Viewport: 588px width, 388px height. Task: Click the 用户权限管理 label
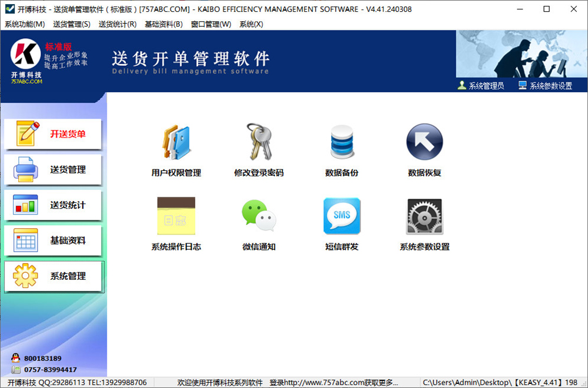tap(176, 173)
